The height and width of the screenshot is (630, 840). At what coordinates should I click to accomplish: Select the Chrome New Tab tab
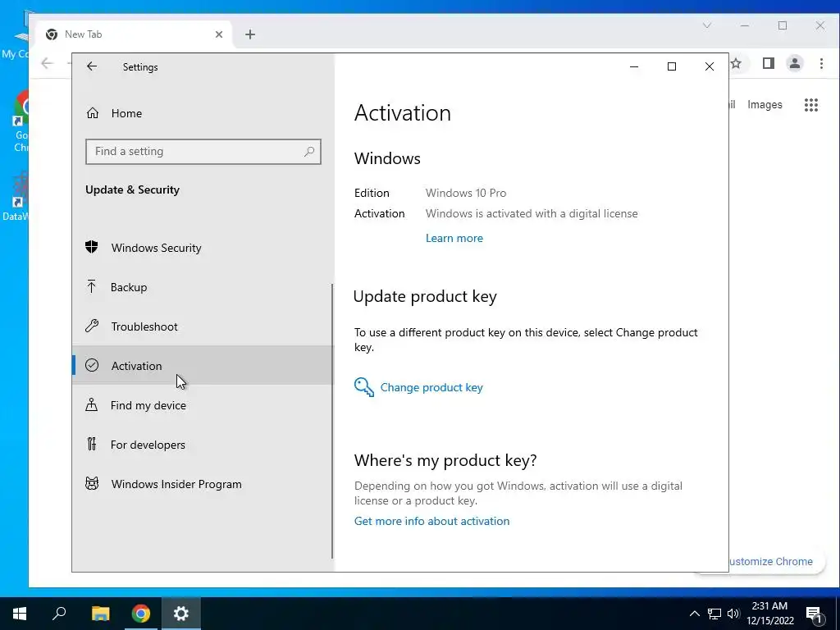click(134, 34)
